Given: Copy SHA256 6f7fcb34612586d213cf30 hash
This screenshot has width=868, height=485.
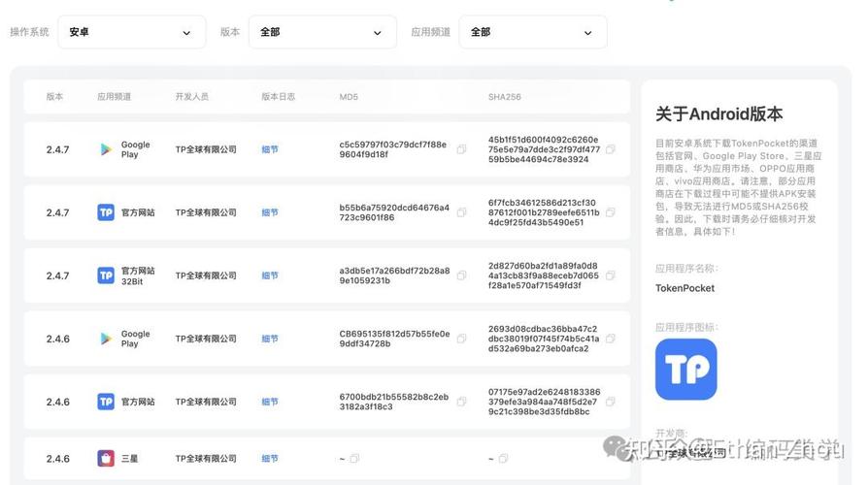Looking at the screenshot, I should pyautogui.click(x=610, y=212).
